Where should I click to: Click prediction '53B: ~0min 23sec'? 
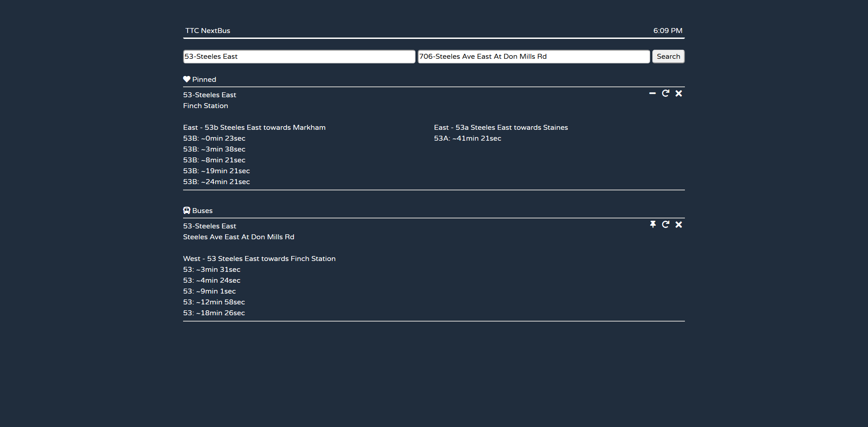(214, 138)
